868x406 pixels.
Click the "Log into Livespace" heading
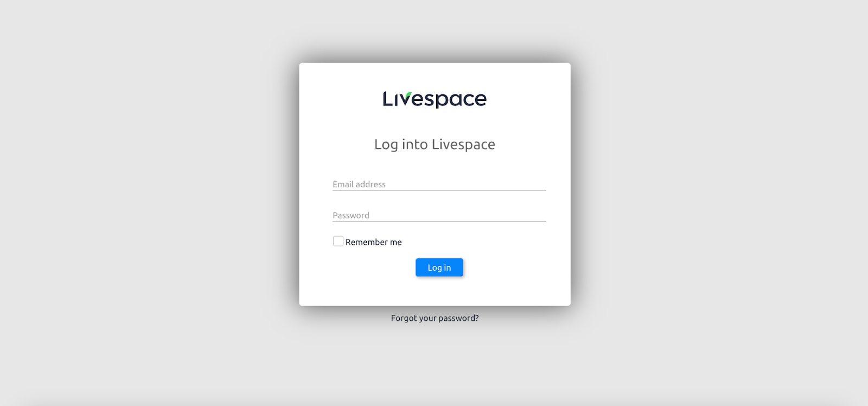coord(435,144)
